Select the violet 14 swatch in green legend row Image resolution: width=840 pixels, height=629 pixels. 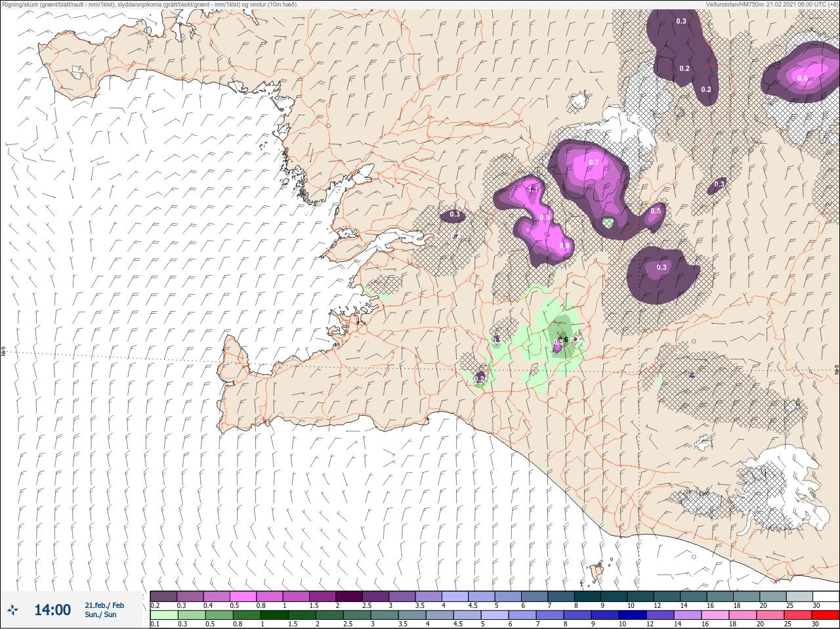tap(687, 615)
